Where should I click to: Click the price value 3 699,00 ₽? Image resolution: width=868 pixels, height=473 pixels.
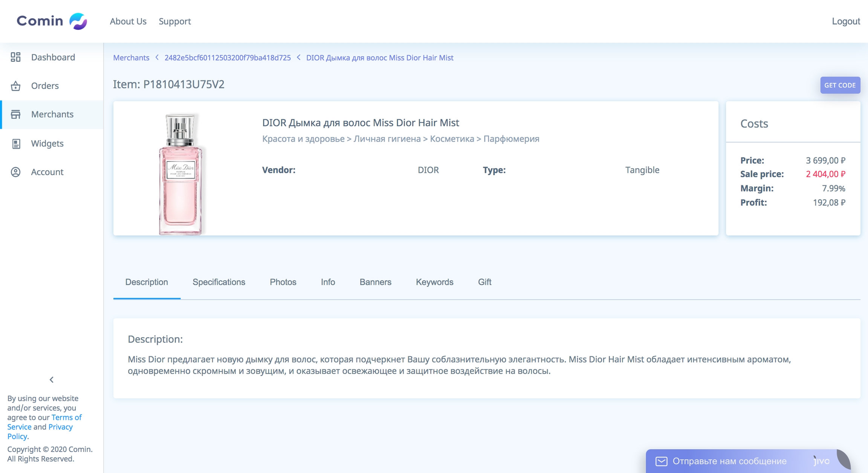pyautogui.click(x=825, y=160)
